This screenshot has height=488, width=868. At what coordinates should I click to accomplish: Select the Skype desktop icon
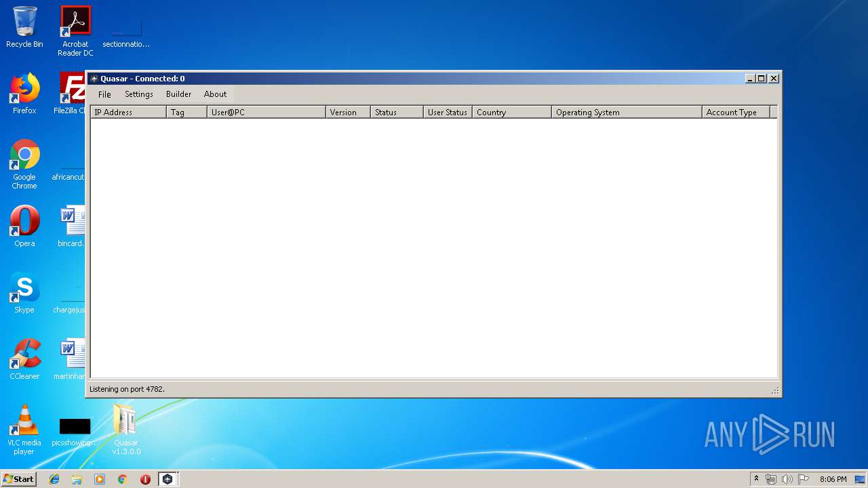24,293
